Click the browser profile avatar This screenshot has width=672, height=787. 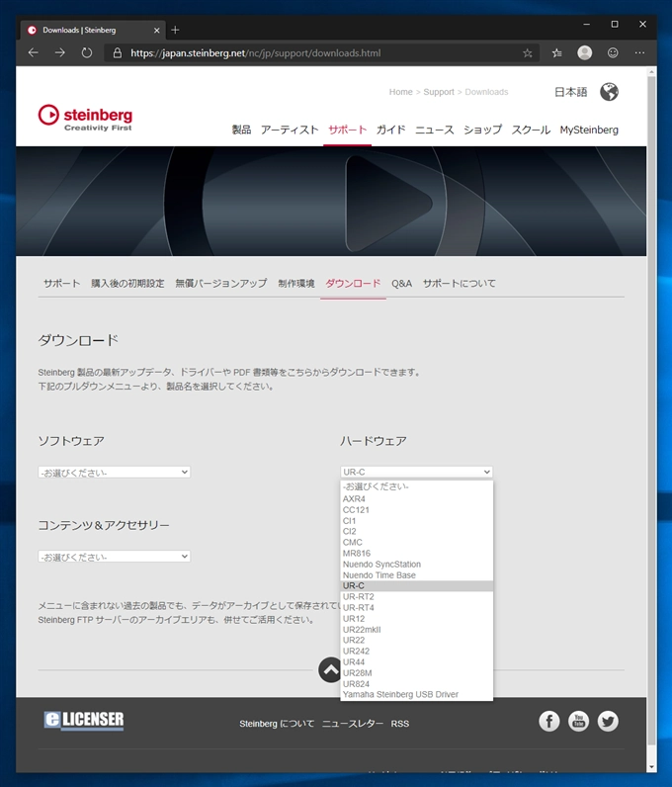point(585,52)
